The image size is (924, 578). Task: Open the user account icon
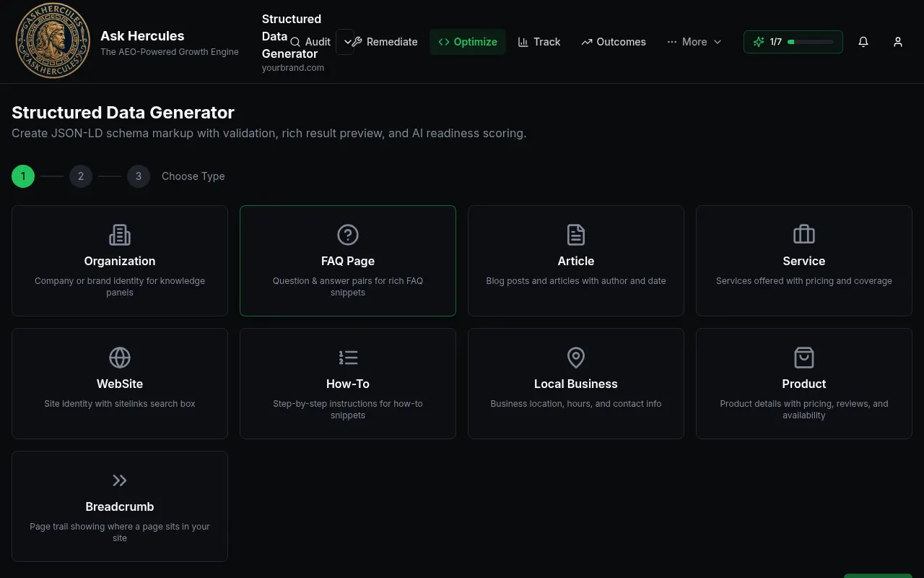tap(898, 42)
